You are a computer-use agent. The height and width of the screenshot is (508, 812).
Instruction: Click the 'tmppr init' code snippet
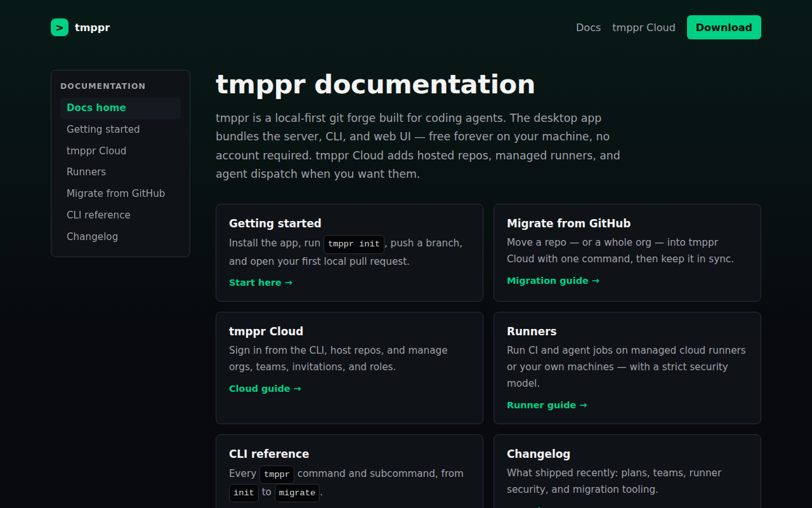point(354,244)
